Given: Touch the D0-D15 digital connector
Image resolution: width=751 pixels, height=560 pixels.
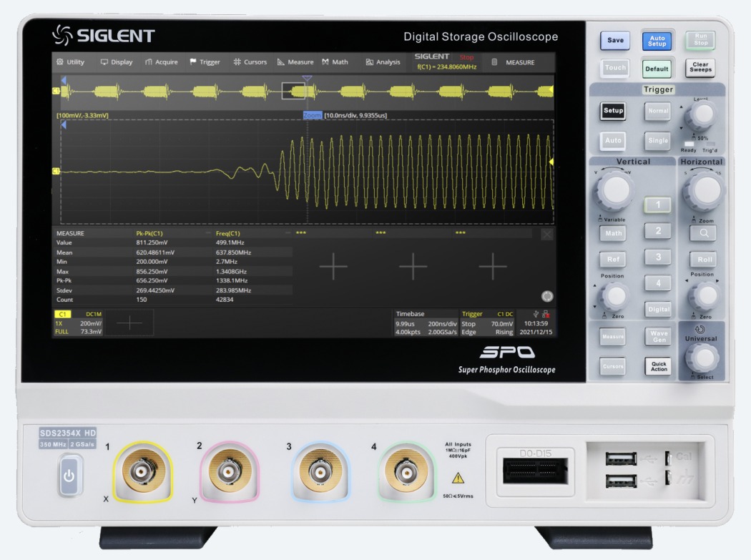Looking at the screenshot, I should click(x=536, y=471).
